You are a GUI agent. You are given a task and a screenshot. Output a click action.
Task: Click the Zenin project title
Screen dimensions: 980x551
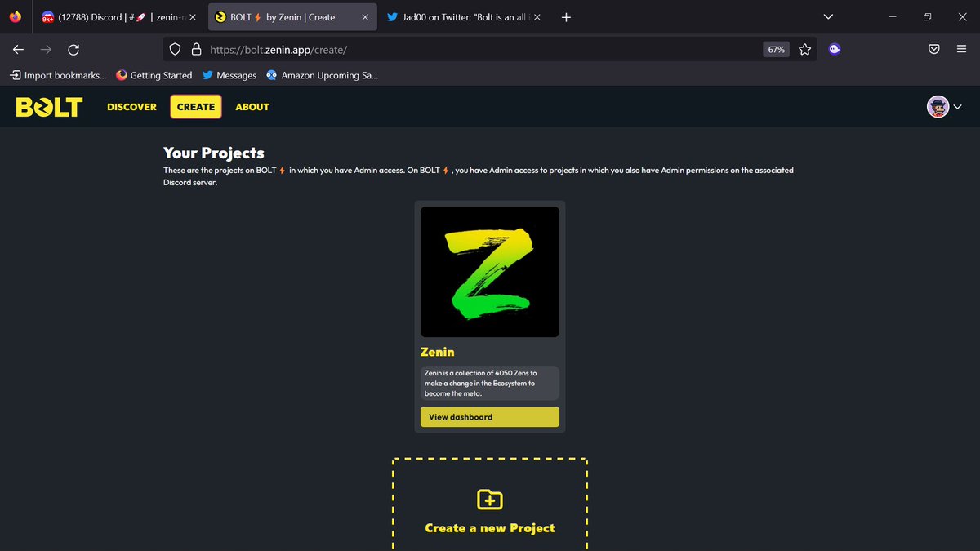click(x=438, y=352)
